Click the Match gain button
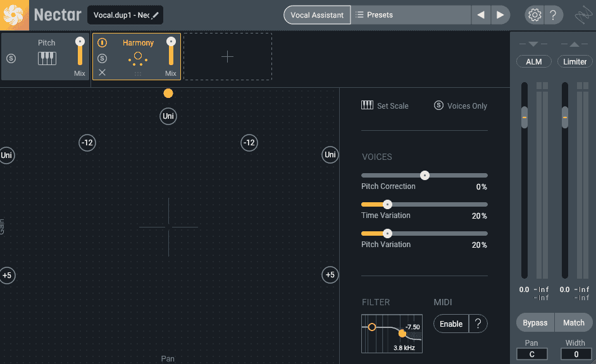The image size is (596, 364). tap(574, 323)
